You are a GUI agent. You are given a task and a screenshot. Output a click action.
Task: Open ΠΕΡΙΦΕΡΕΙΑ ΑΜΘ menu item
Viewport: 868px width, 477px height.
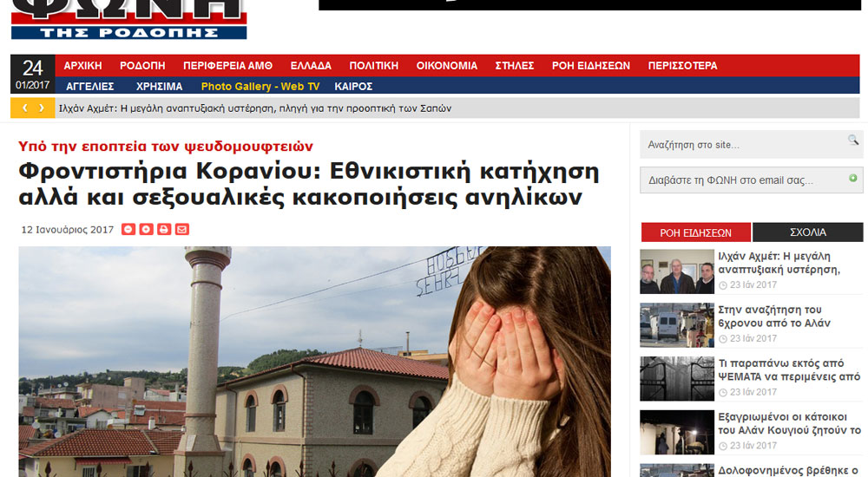tap(227, 65)
